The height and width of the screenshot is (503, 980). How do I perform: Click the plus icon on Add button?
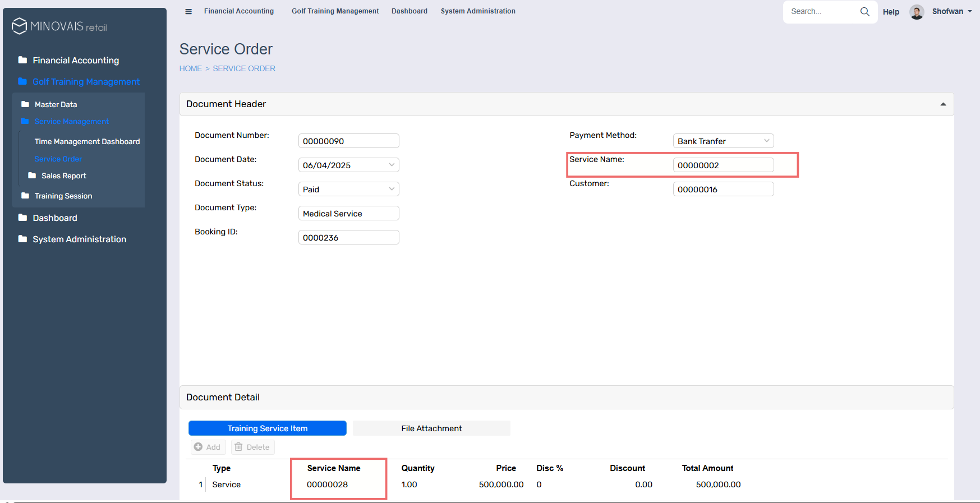(x=198, y=447)
